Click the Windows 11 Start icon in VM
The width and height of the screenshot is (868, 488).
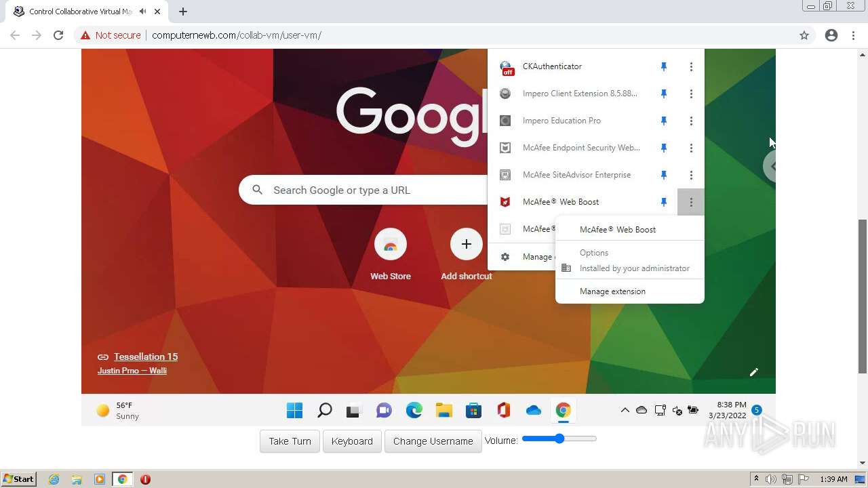click(x=294, y=410)
